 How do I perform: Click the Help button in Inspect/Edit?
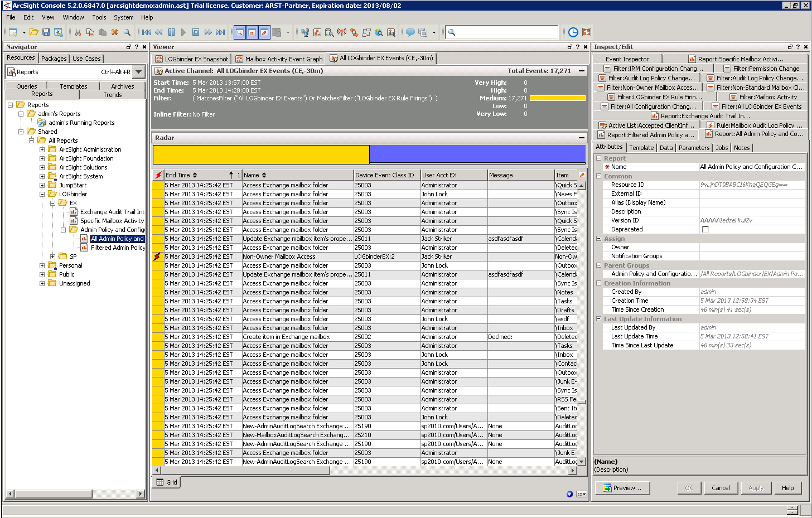point(787,488)
